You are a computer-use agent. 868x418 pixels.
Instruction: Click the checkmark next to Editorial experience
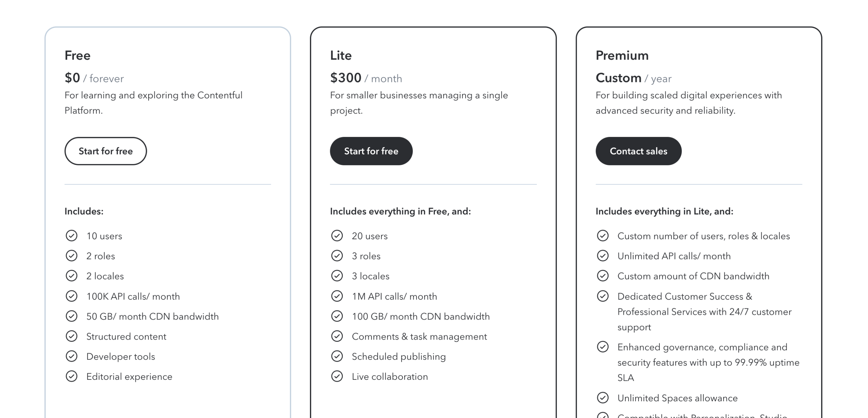click(x=71, y=376)
